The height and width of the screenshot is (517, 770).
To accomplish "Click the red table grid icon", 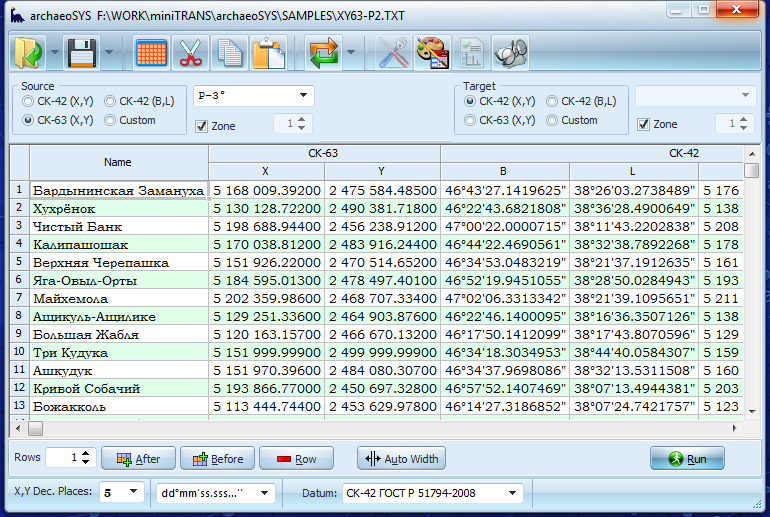I will 151,52.
